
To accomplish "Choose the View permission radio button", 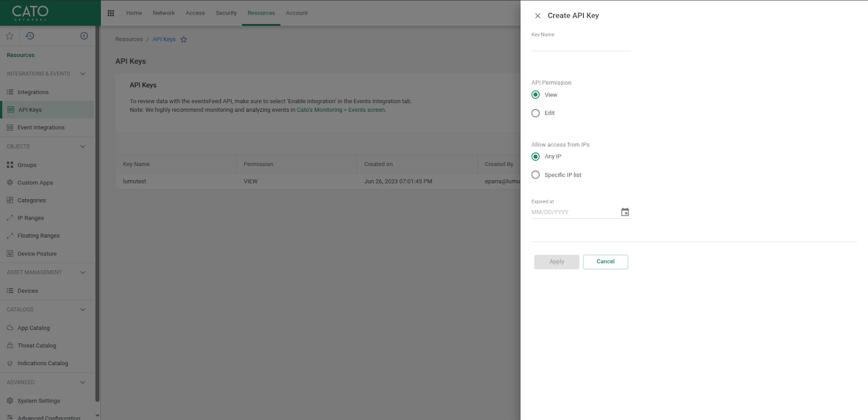I will [535, 95].
